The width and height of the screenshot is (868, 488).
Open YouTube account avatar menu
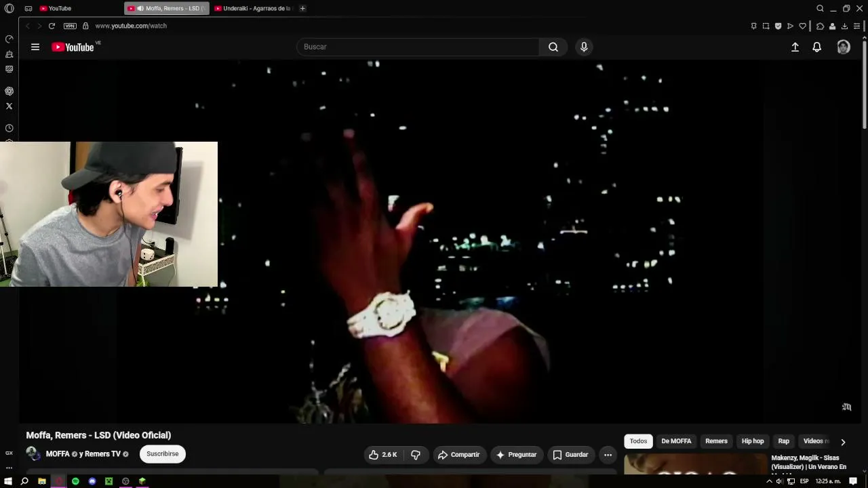[x=844, y=47]
